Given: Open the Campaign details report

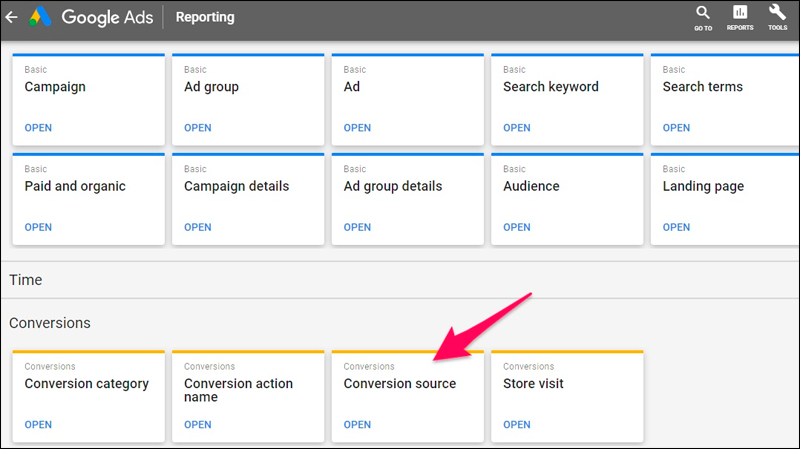Looking at the screenshot, I should (x=197, y=227).
